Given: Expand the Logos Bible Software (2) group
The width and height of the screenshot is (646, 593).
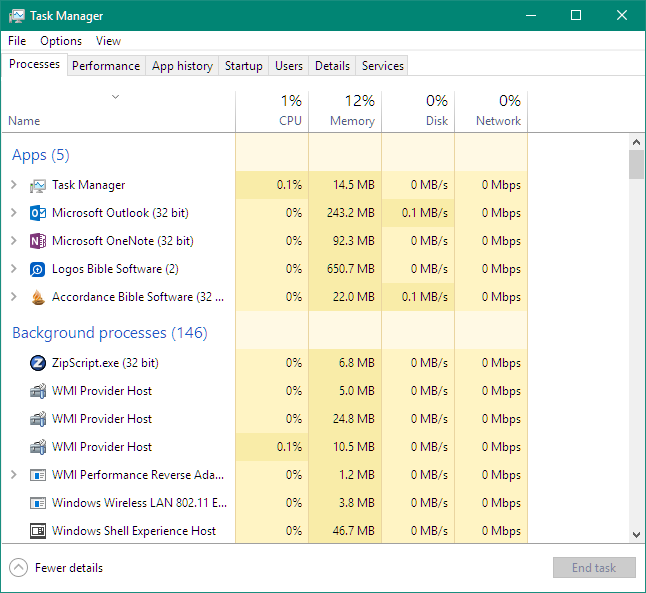Looking at the screenshot, I should pyautogui.click(x=14, y=269).
